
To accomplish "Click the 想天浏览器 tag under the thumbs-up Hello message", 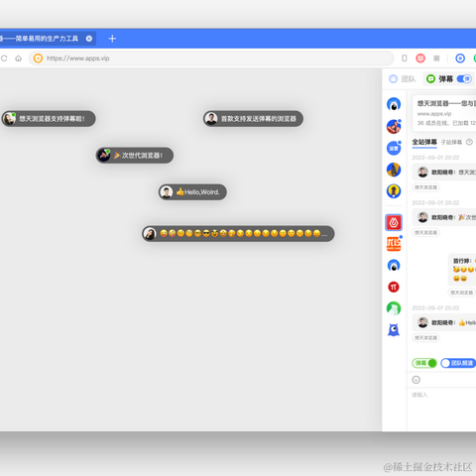I will 426,338.
